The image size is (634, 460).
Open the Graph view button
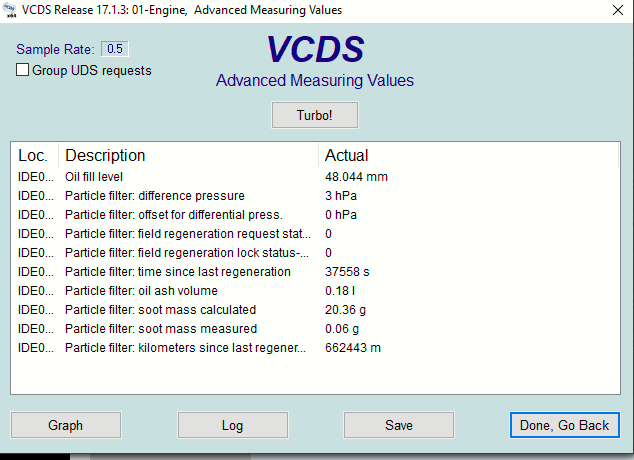[x=66, y=425]
